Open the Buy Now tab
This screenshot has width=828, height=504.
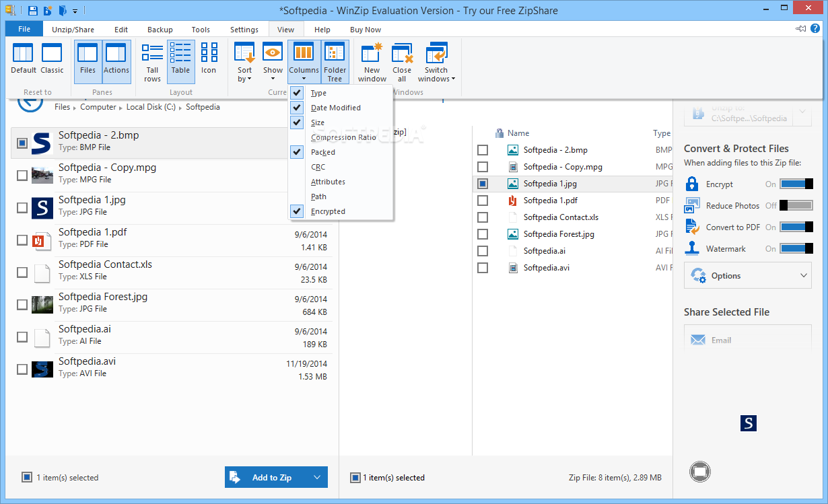coord(366,30)
